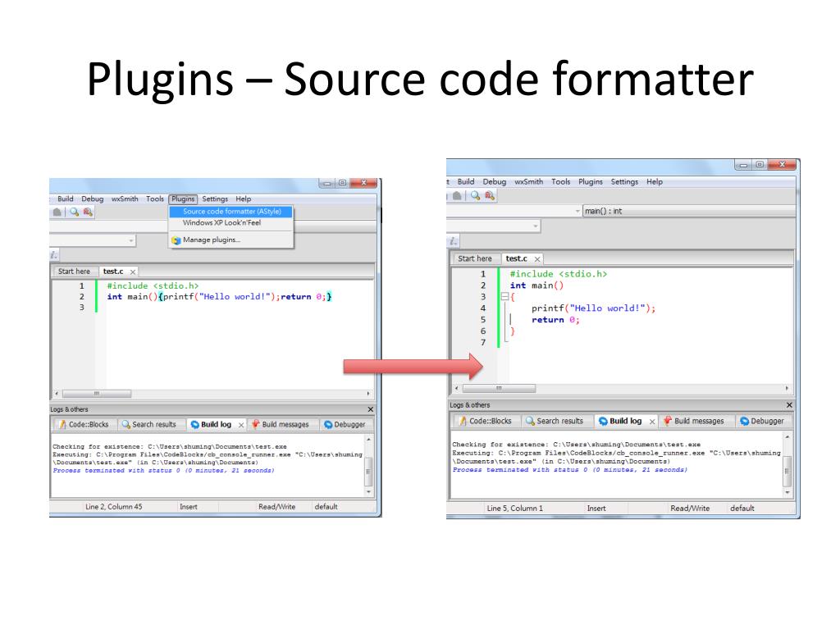840x630 pixels.
Task: Open Code::Blocks log tab in right window
Action: point(486,421)
